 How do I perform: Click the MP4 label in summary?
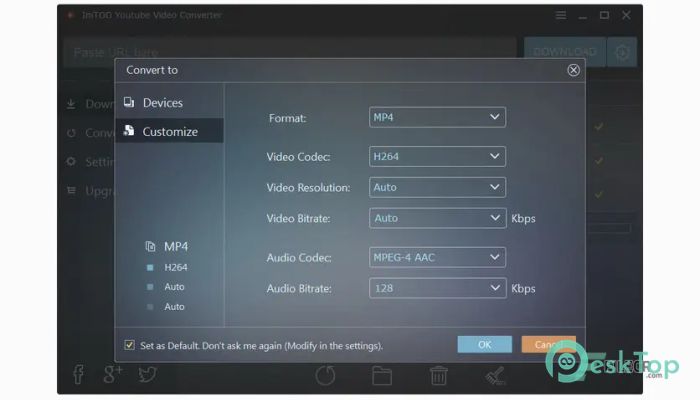point(176,246)
